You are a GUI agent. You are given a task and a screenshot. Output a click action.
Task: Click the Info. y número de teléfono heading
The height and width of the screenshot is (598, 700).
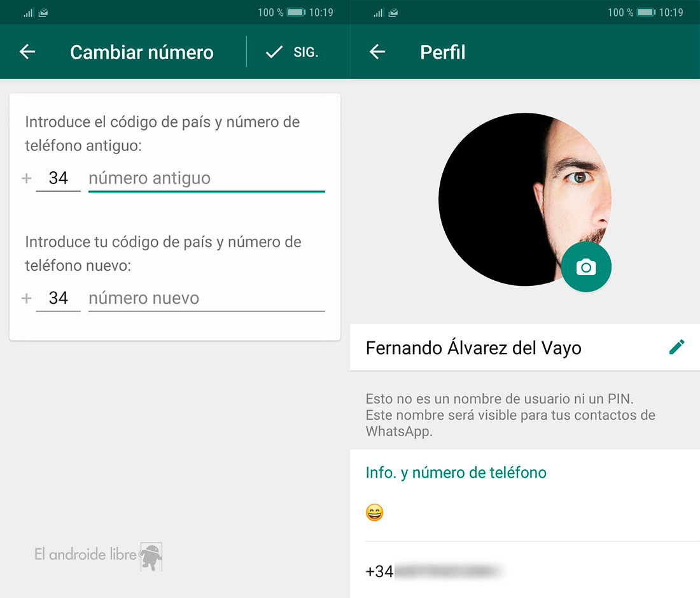pyautogui.click(x=456, y=473)
